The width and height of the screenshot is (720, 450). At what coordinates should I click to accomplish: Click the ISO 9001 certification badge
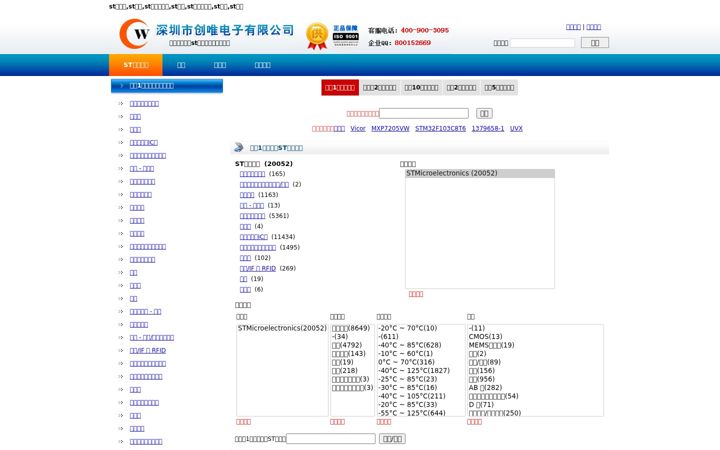coord(346,35)
